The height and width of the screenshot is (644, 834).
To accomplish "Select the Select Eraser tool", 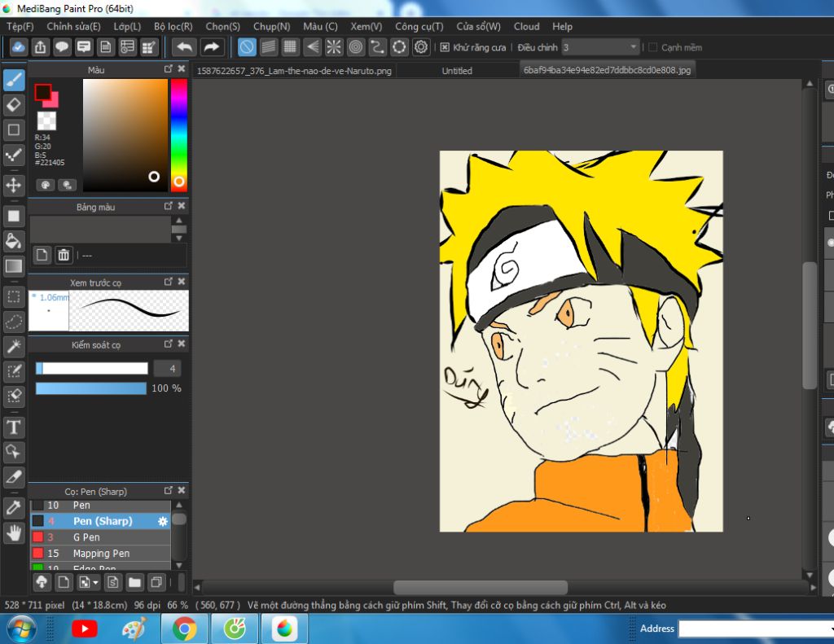I will [14, 396].
